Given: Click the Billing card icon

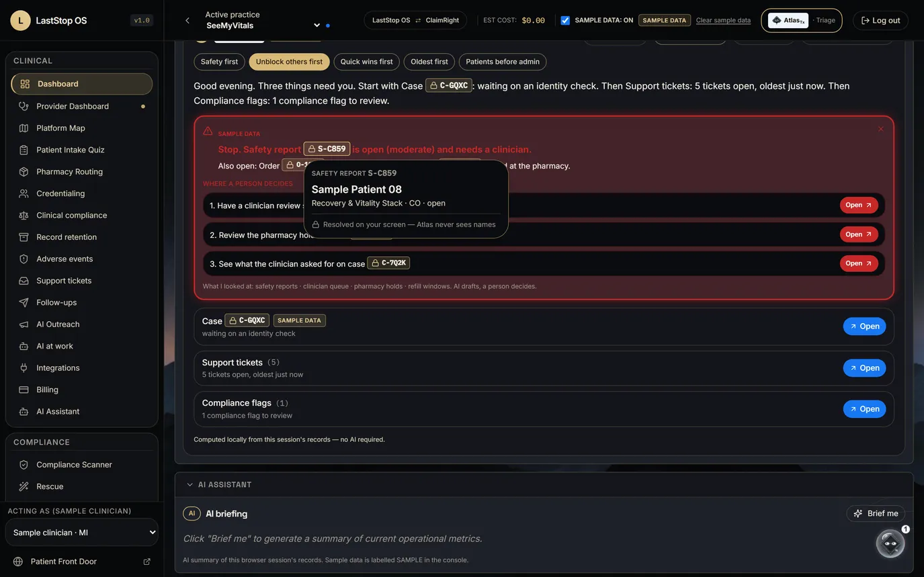Looking at the screenshot, I should click(24, 390).
